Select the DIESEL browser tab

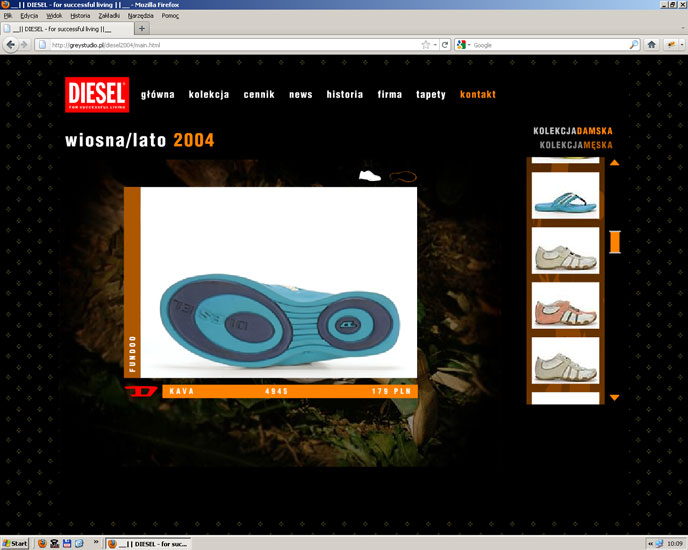pyautogui.click(x=67, y=29)
